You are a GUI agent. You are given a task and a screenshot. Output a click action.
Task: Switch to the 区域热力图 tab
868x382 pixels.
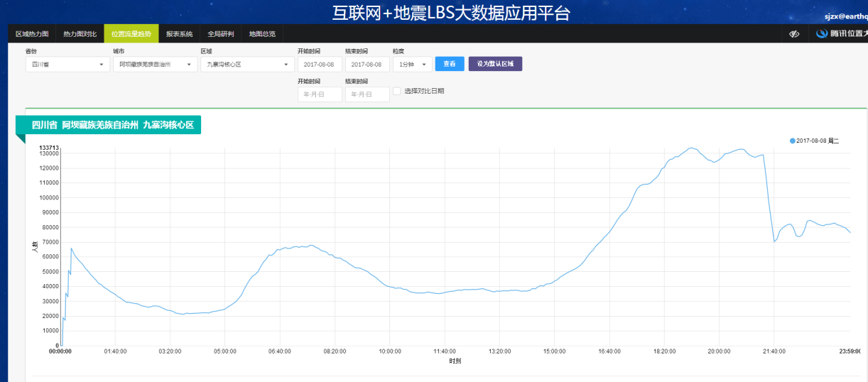tap(32, 34)
